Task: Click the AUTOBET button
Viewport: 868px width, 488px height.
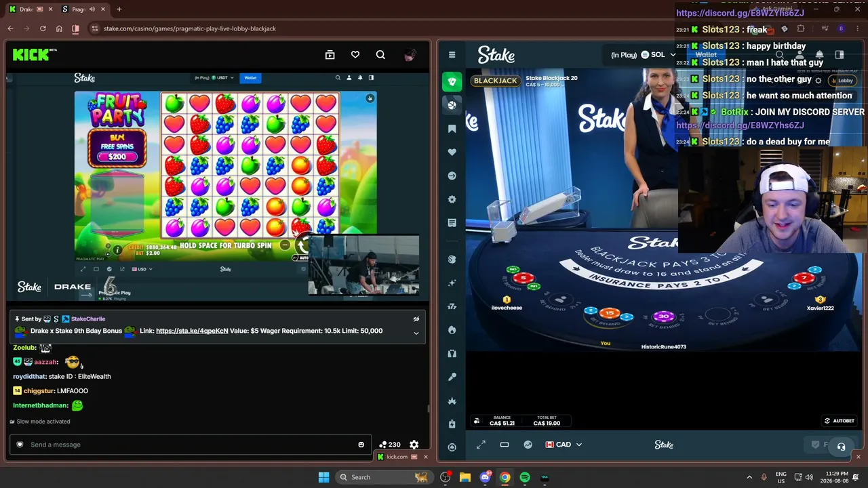Action: (x=840, y=421)
